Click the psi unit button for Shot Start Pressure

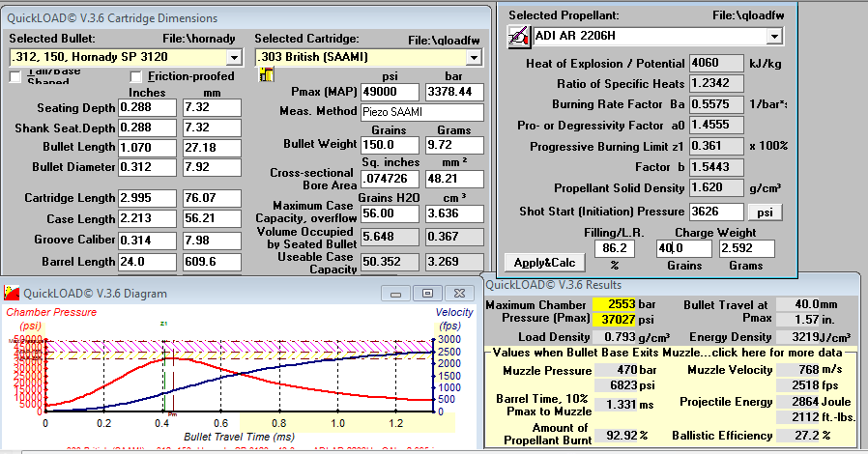pos(765,213)
